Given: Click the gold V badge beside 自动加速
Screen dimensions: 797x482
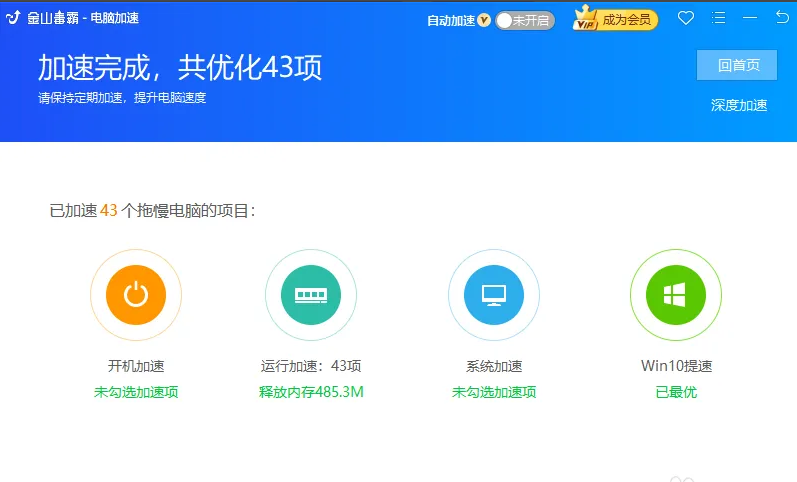Looking at the screenshot, I should coord(484,20).
